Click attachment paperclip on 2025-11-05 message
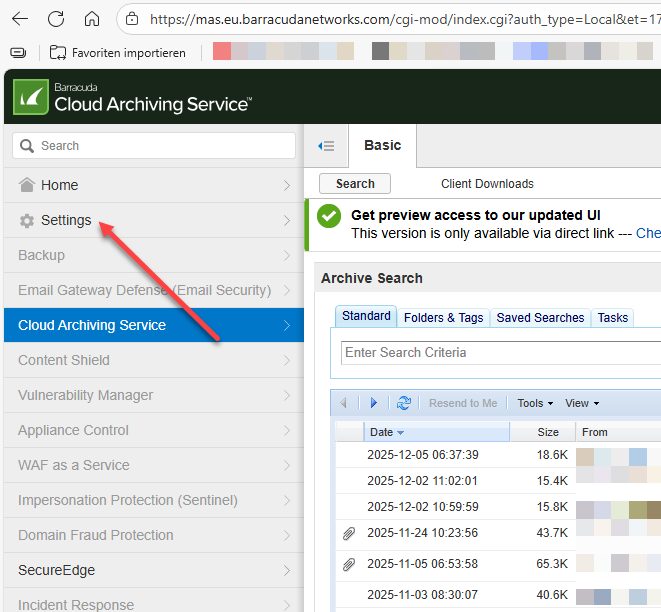Screen dimensions: 661x612 coord(349,564)
